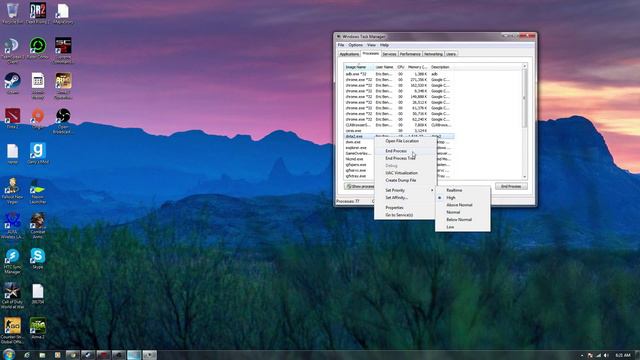Switch to the Networking tab
The image size is (640, 360).
433,54
